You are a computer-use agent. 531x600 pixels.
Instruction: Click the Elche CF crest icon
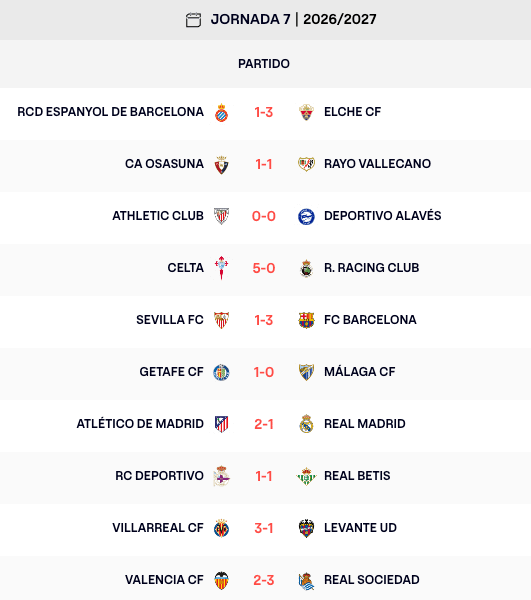[x=306, y=112]
